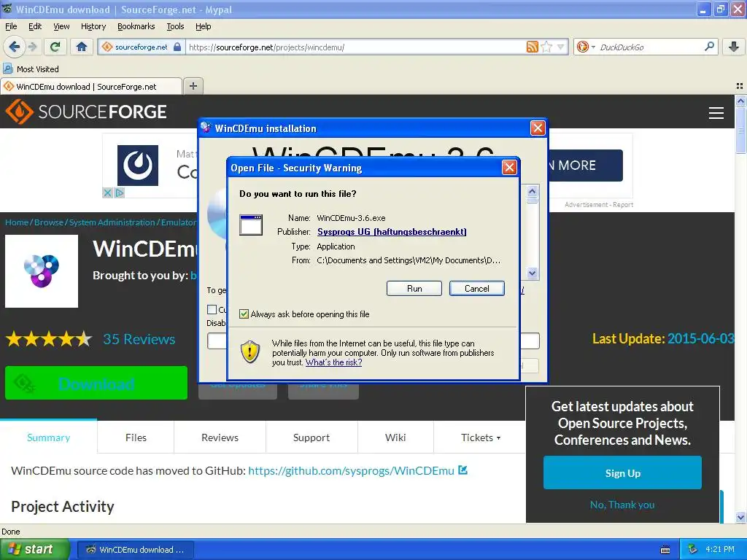Close the ad with the X icon
This screenshot has height=560, width=747.
click(x=107, y=192)
